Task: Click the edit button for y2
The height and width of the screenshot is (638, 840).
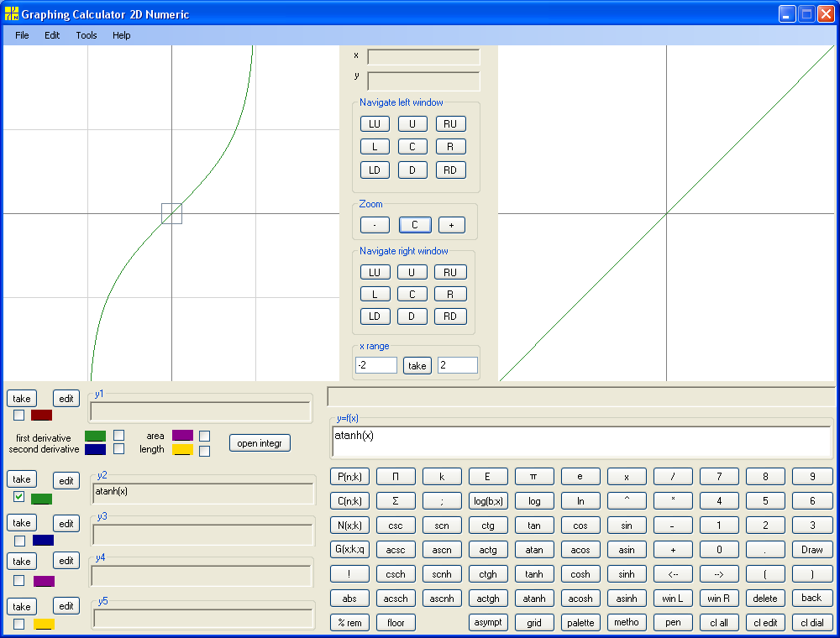Action: coord(66,481)
